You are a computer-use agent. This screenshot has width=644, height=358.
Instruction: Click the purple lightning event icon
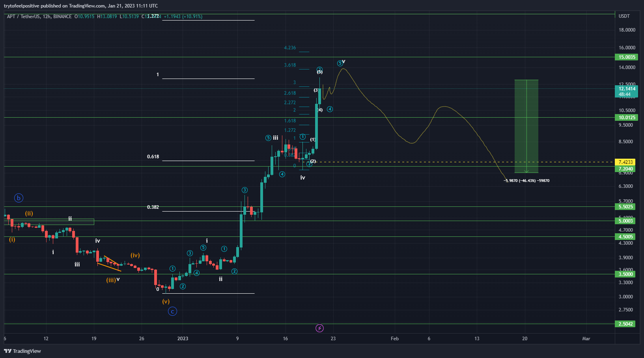click(320, 328)
